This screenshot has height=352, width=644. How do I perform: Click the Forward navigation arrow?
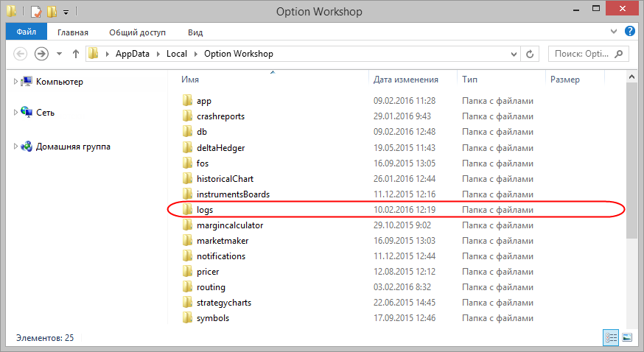coord(41,54)
